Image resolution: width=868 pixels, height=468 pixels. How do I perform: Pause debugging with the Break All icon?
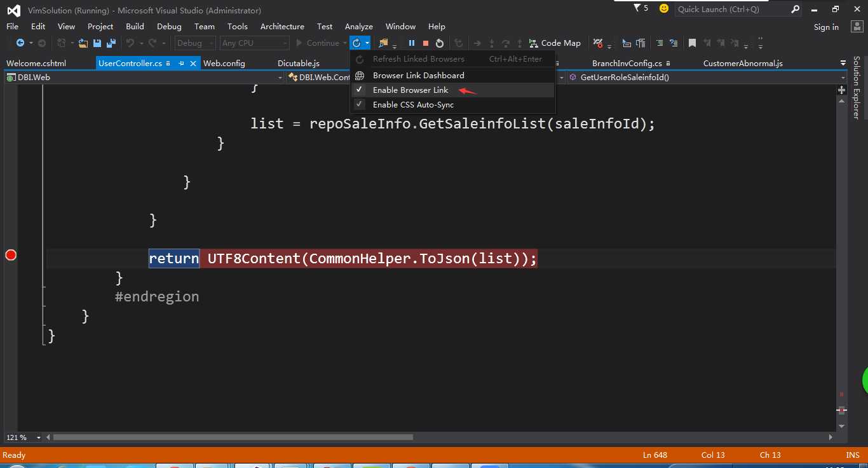412,43
